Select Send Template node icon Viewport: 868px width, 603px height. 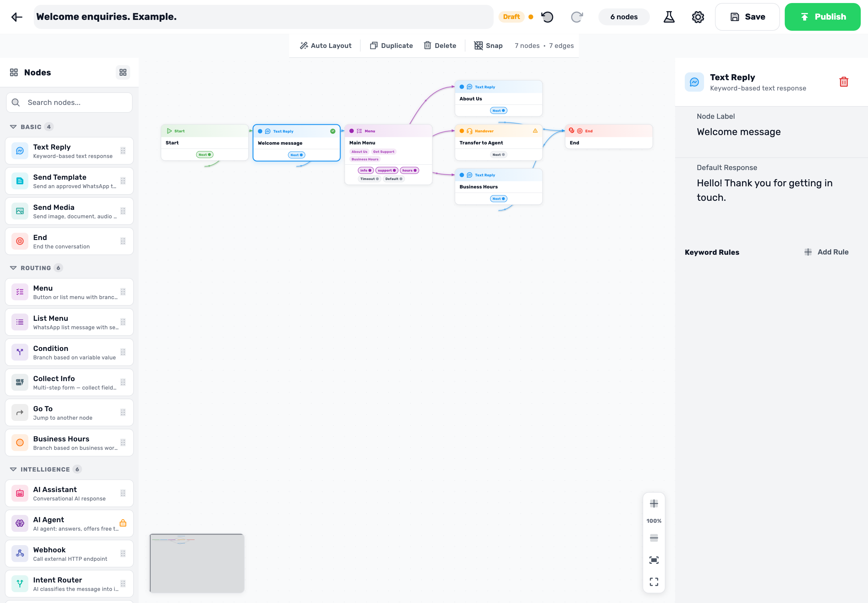point(20,181)
